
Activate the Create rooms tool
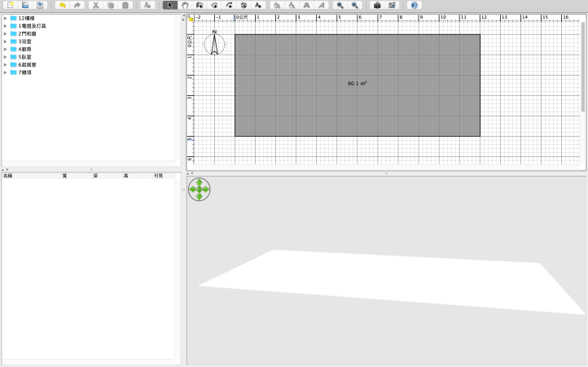[214, 5]
